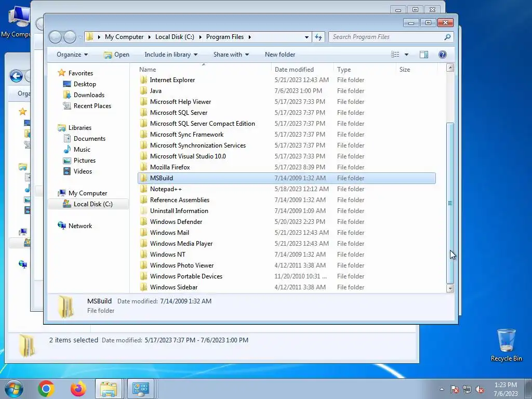Click the Pictures library icon
This screenshot has width=532, height=399.
coord(67,161)
